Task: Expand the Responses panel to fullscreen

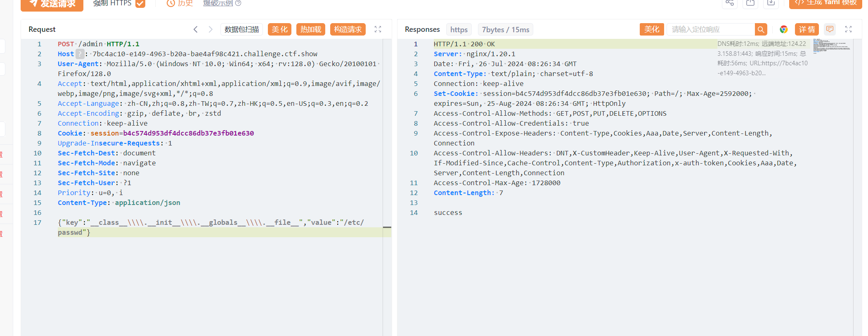Action: (x=848, y=29)
